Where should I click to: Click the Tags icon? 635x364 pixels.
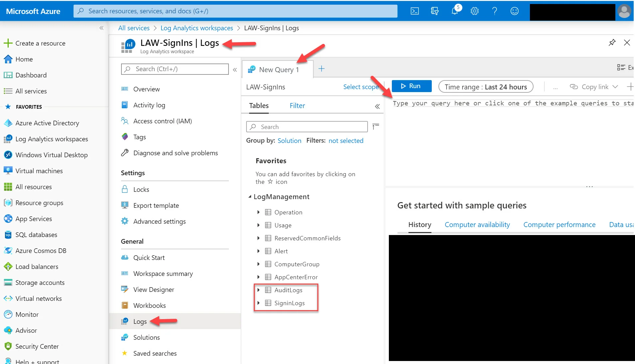point(125,137)
